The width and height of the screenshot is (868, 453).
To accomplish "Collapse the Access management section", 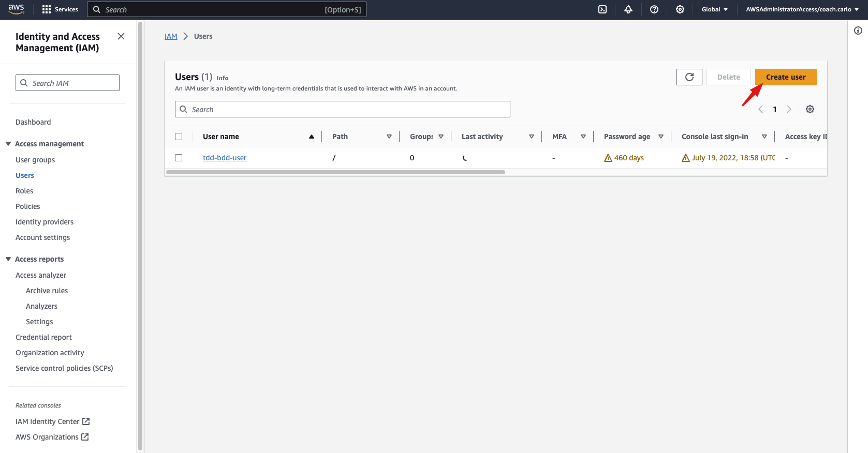I will 8,144.
